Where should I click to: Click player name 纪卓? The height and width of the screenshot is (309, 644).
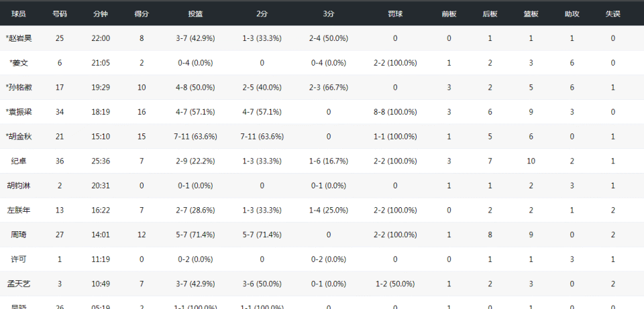(x=19, y=161)
